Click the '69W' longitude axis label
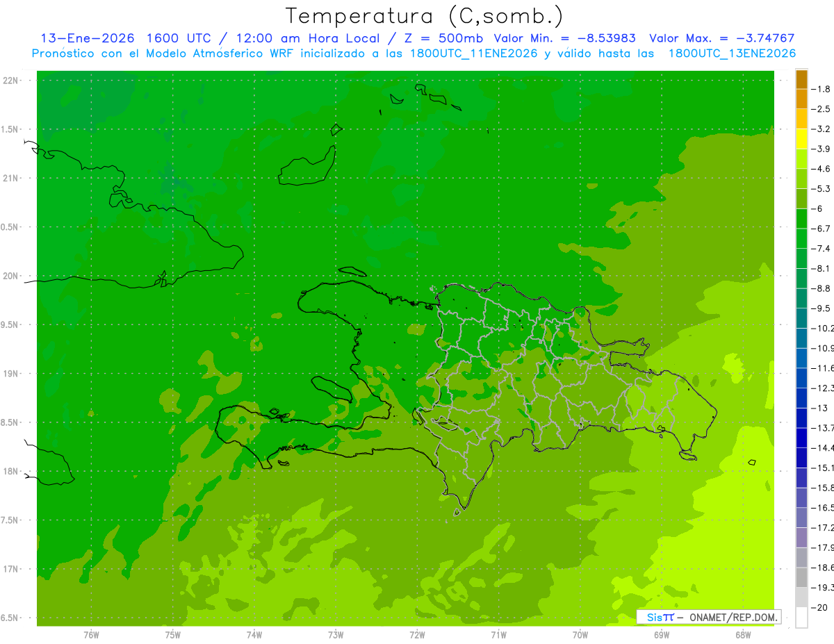The height and width of the screenshot is (644, 834). point(662,634)
